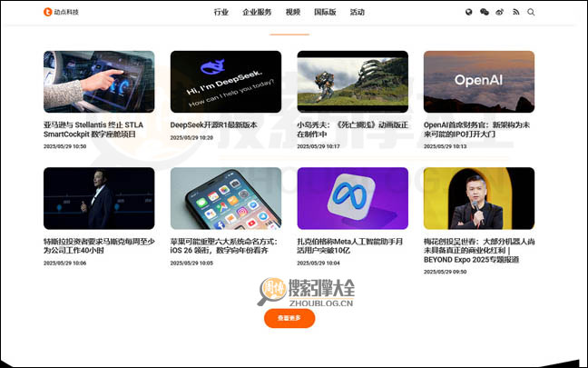Open the Weibo icon in header

coord(499,12)
